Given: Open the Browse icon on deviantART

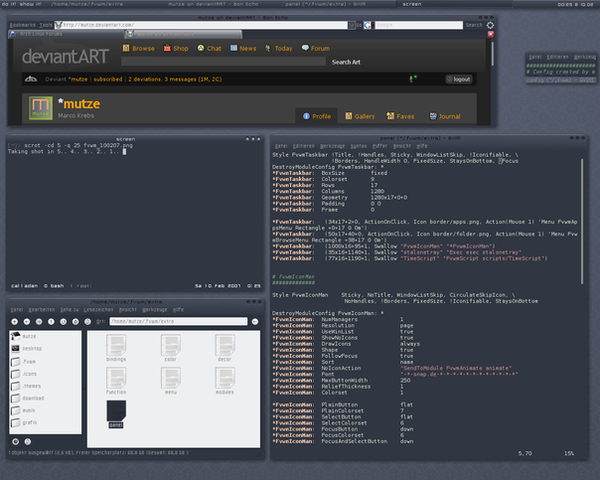Looking at the screenshot, I should coord(126,48).
